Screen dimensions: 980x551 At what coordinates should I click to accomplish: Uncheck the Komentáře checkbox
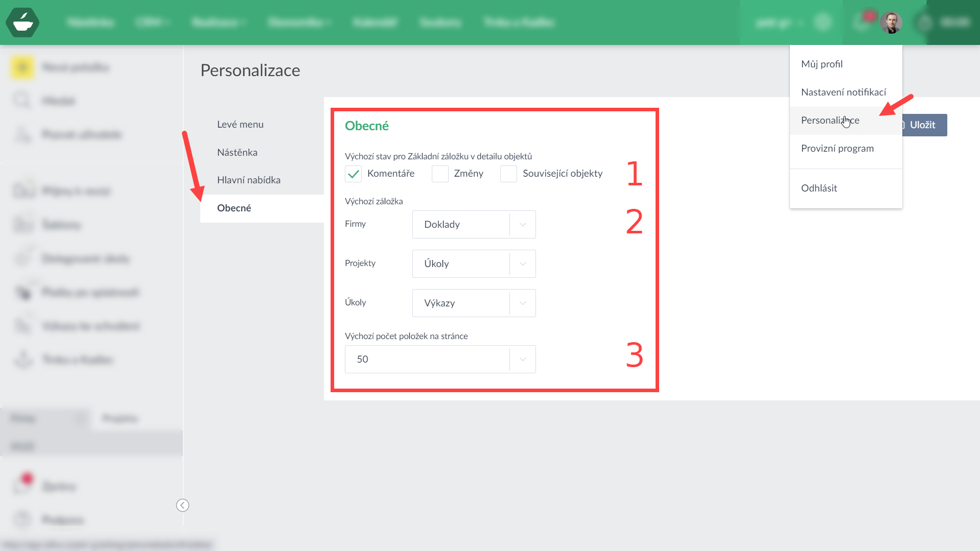pyautogui.click(x=353, y=174)
